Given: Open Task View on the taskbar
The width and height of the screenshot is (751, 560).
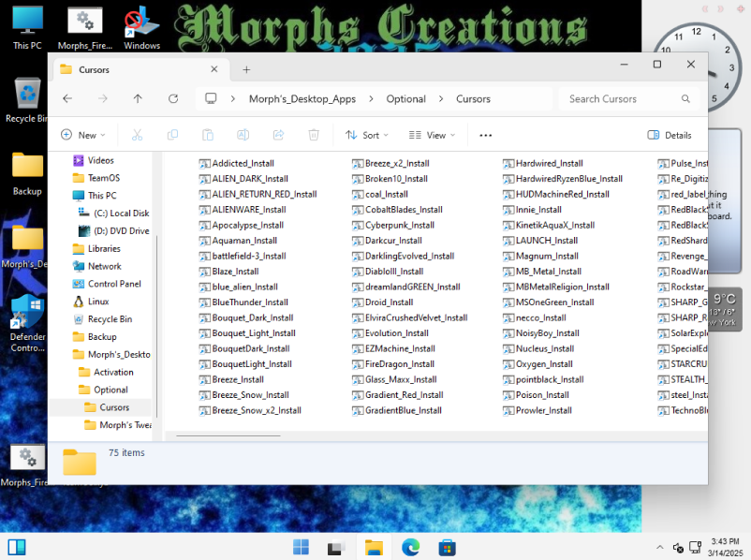Looking at the screenshot, I should coord(336,547).
